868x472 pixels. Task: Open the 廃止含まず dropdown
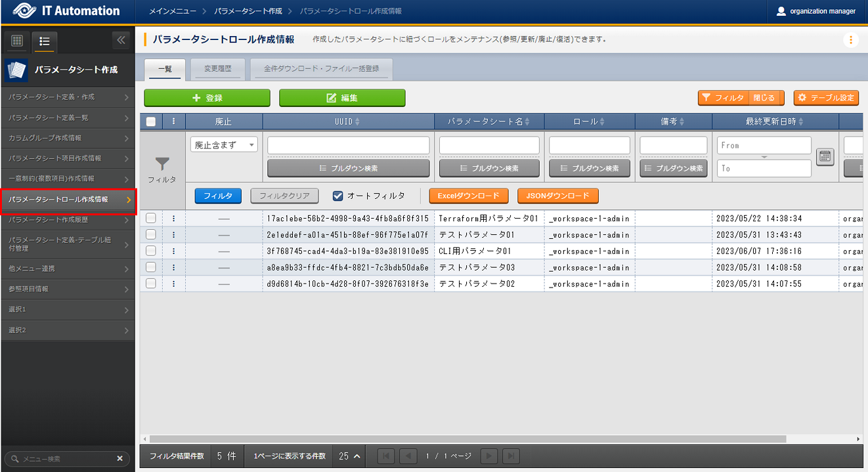(x=224, y=145)
